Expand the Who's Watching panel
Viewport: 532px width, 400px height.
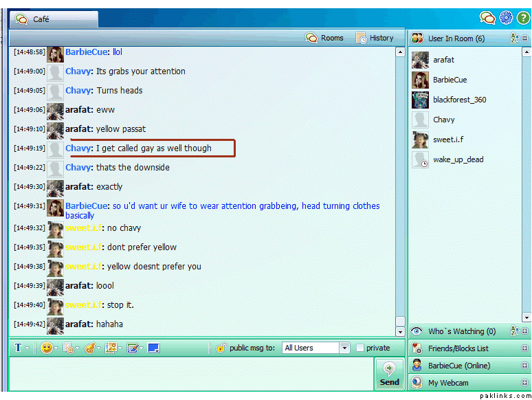pyautogui.click(x=525, y=331)
